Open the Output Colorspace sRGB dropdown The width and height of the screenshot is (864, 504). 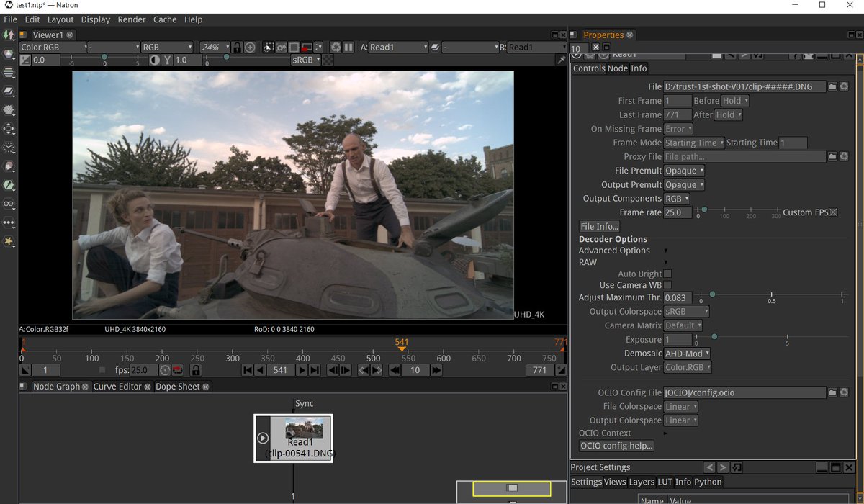pos(686,311)
